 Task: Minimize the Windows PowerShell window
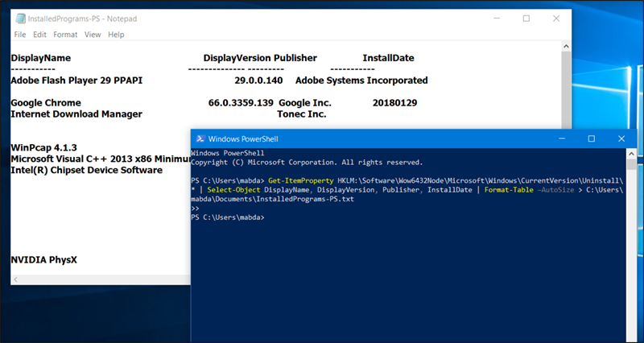coord(562,138)
